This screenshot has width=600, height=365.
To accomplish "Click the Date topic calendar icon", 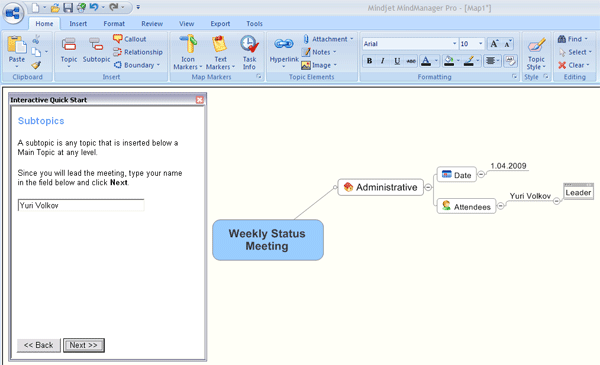I will pos(447,174).
